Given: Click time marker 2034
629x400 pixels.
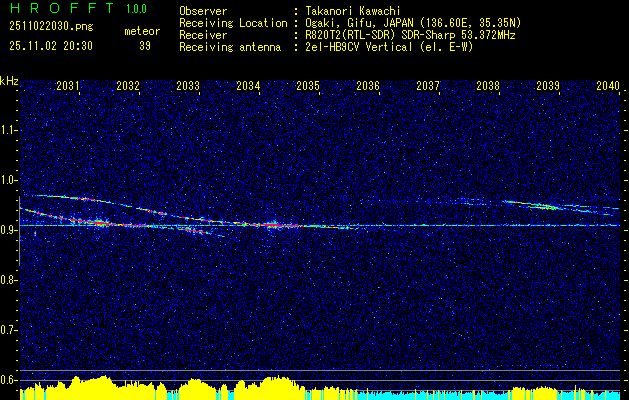Looking at the screenshot, I should (x=248, y=85).
